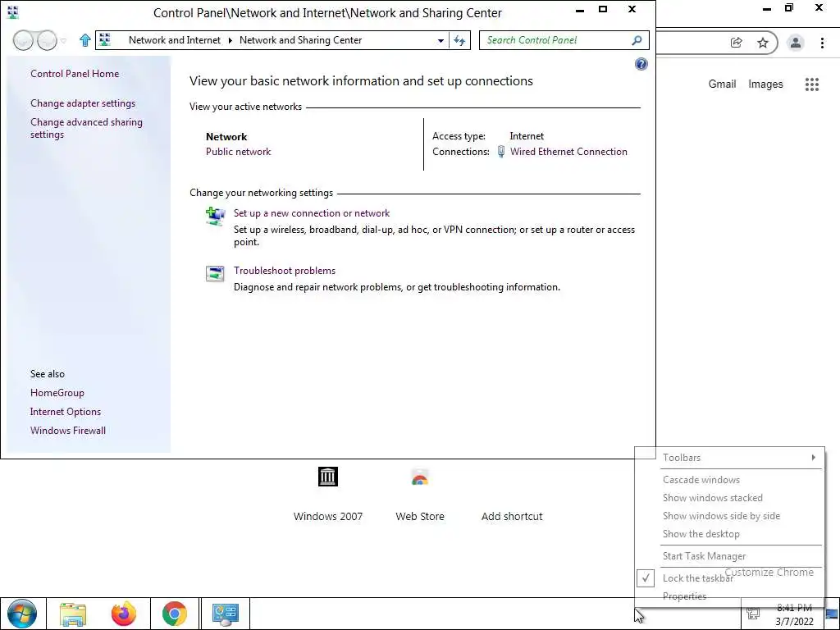Open Windows Firewall link

click(x=67, y=430)
